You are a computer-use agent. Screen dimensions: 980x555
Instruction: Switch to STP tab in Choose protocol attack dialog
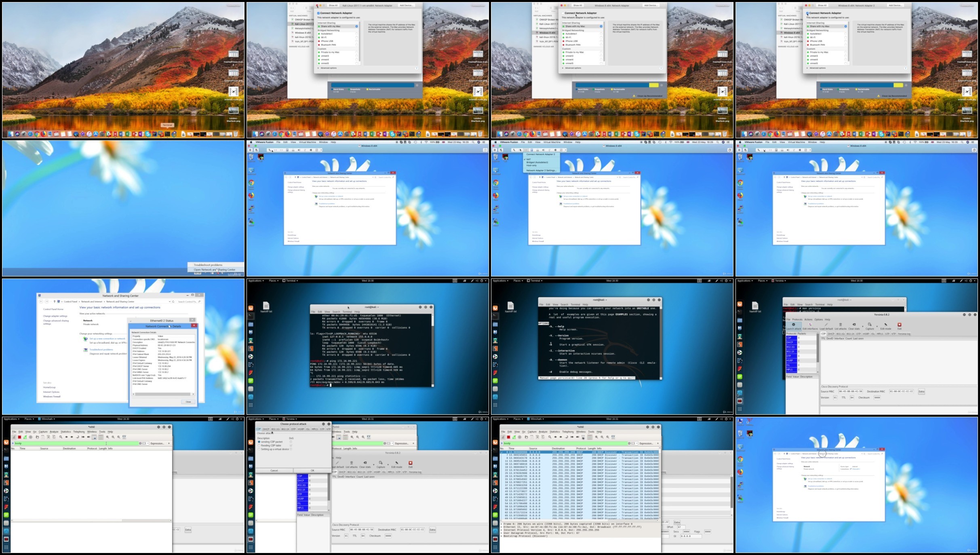pos(322,429)
